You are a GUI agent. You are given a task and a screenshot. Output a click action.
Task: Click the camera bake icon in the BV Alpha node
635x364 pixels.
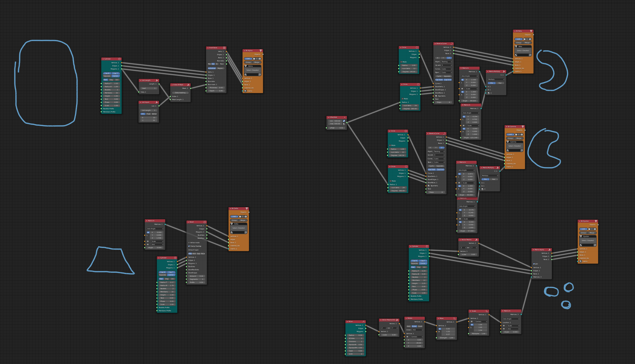click(x=260, y=59)
